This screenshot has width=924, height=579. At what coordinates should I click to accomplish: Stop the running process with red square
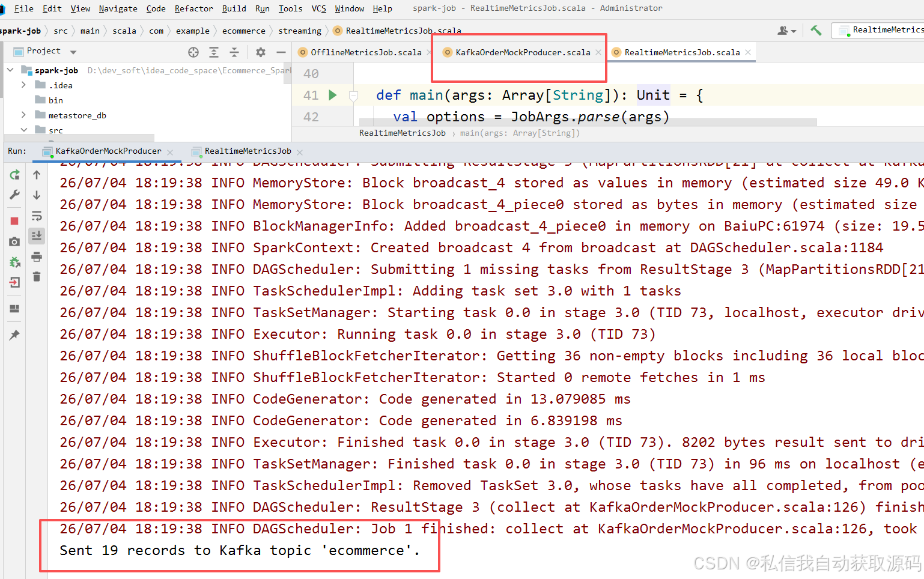(14, 221)
